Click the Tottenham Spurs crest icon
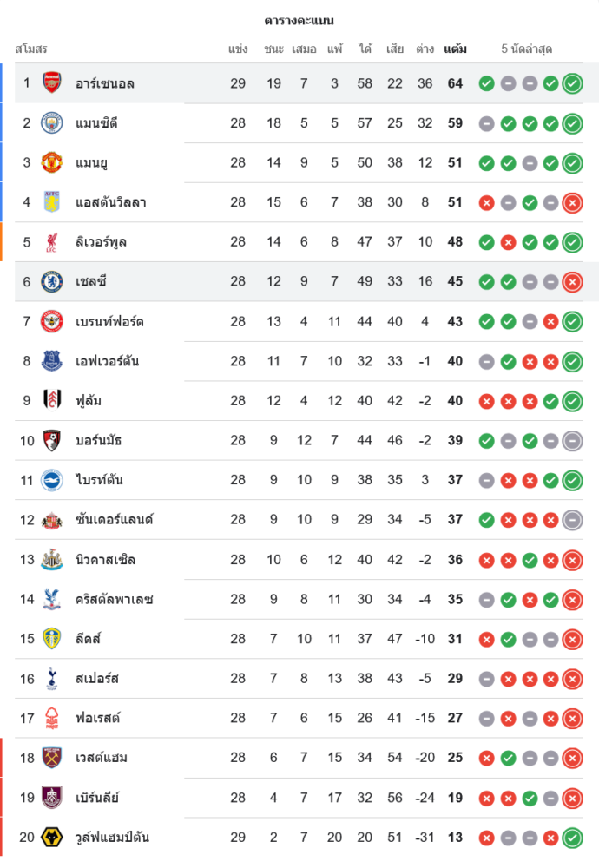This screenshot has height=868, width=599. 52,679
